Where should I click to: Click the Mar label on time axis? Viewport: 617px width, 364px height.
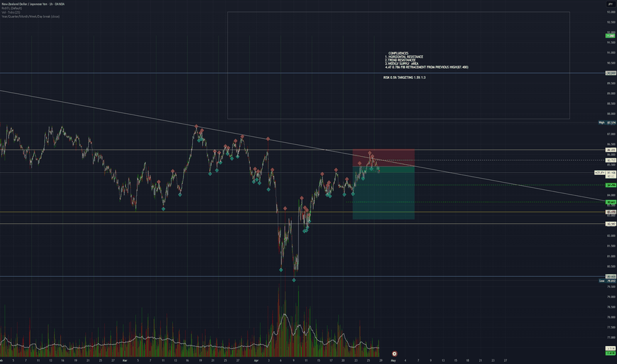pyautogui.click(x=124, y=360)
